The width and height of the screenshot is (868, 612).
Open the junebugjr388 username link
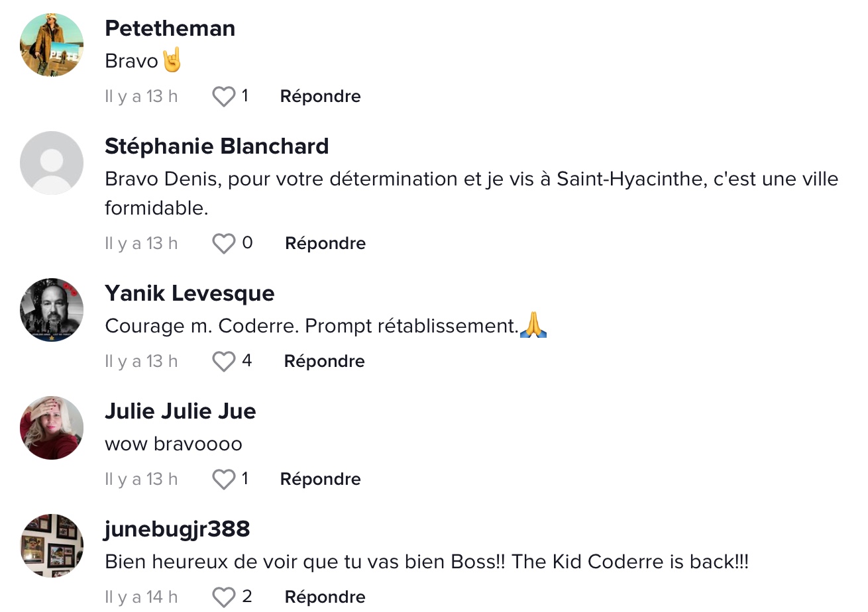pos(178,529)
